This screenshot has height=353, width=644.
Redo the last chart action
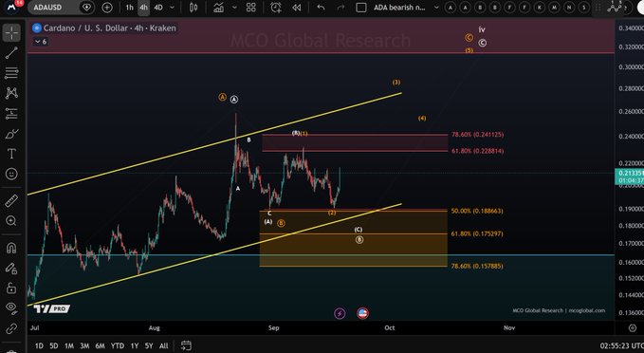[340, 8]
